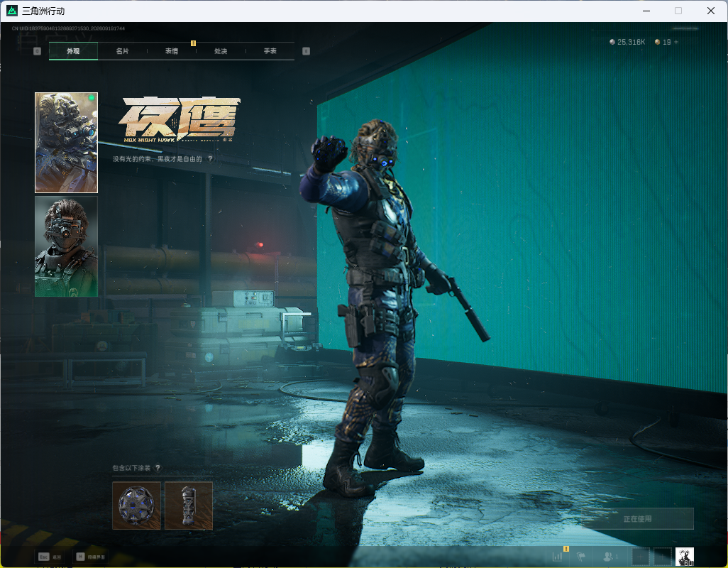Switch to the 外观 tab
This screenshot has width=728, height=568.
[x=73, y=51]
